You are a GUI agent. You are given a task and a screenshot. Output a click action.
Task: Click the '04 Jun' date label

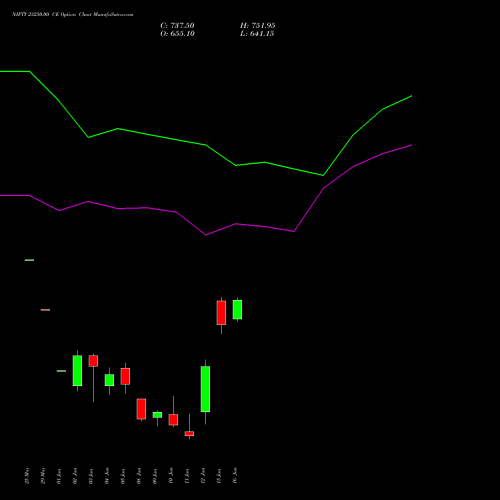(107, 476)
